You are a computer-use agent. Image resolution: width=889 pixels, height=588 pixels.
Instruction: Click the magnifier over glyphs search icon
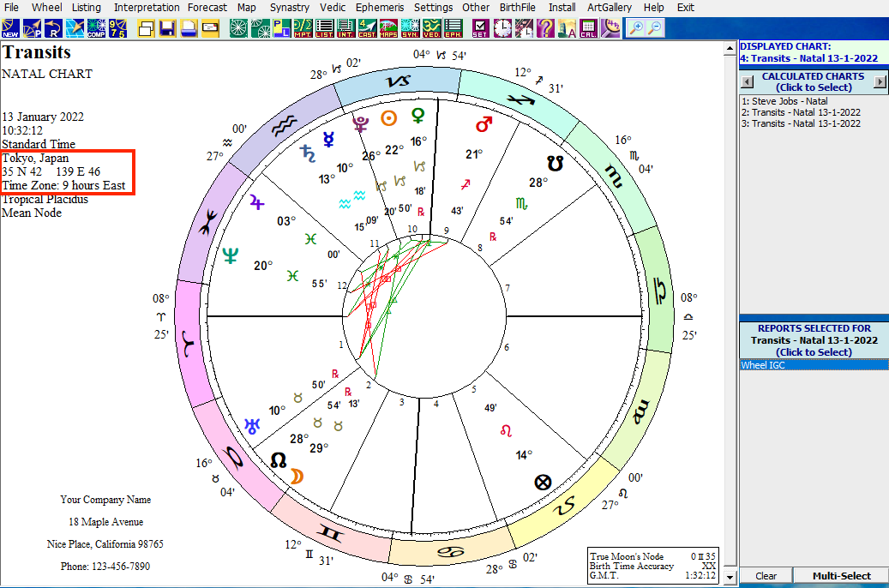click(x=610, y=28)
